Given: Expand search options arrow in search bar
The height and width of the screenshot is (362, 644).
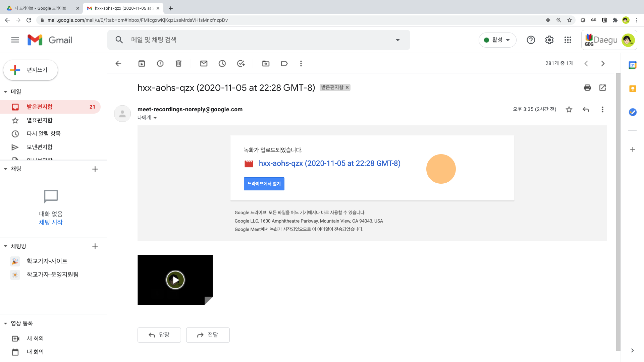Looking at the screenshot, I should pos(397,40).
